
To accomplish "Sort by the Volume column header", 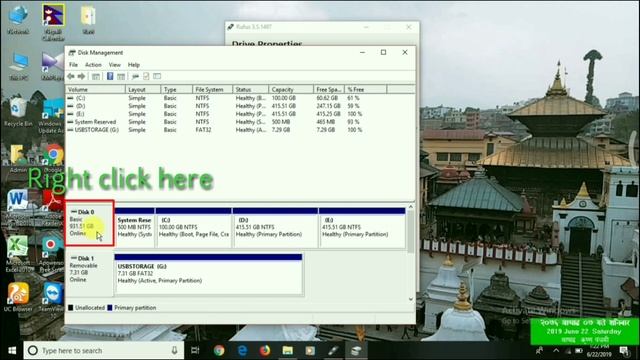I will (95, 89).
